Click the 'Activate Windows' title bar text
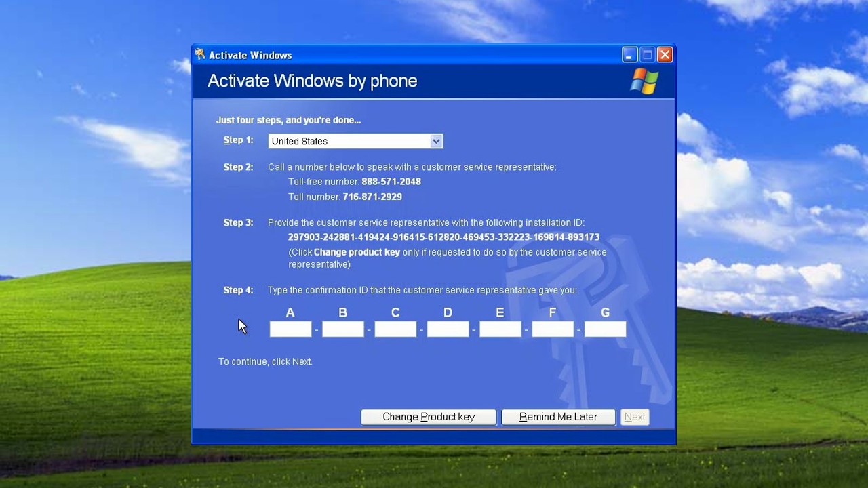Screen dimensions: 868x488 point(250,56)
